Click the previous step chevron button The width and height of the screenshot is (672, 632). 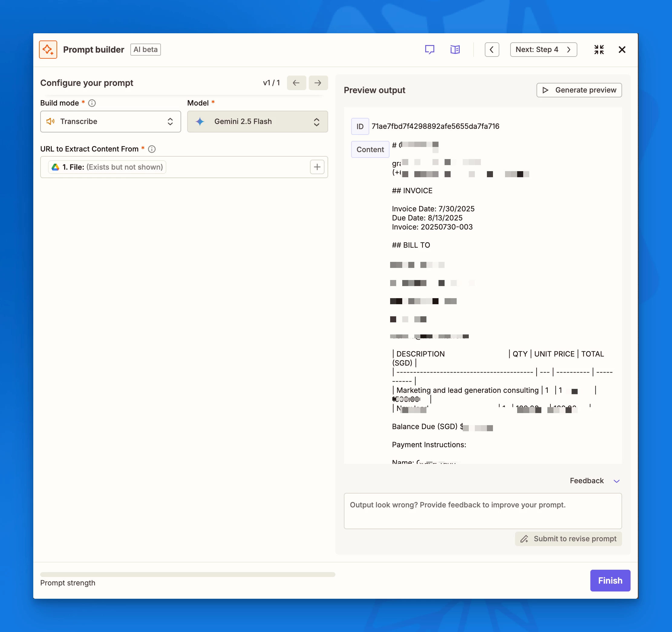click(491, 50)
